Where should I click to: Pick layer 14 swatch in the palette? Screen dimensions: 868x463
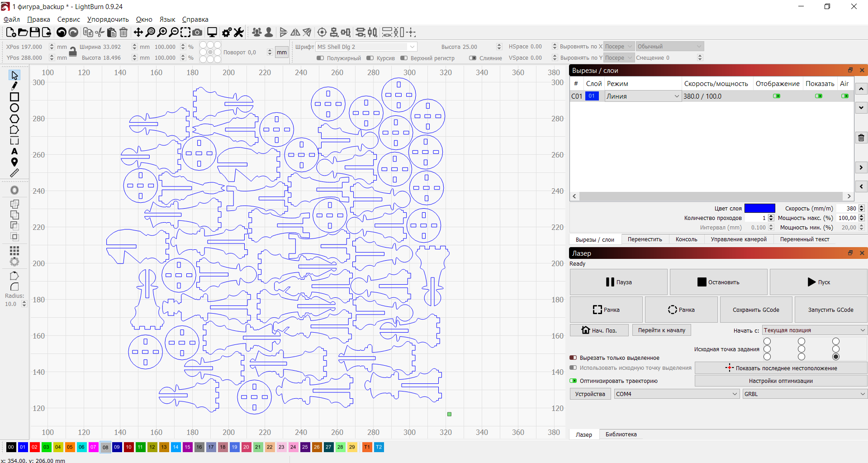(175, 447)
